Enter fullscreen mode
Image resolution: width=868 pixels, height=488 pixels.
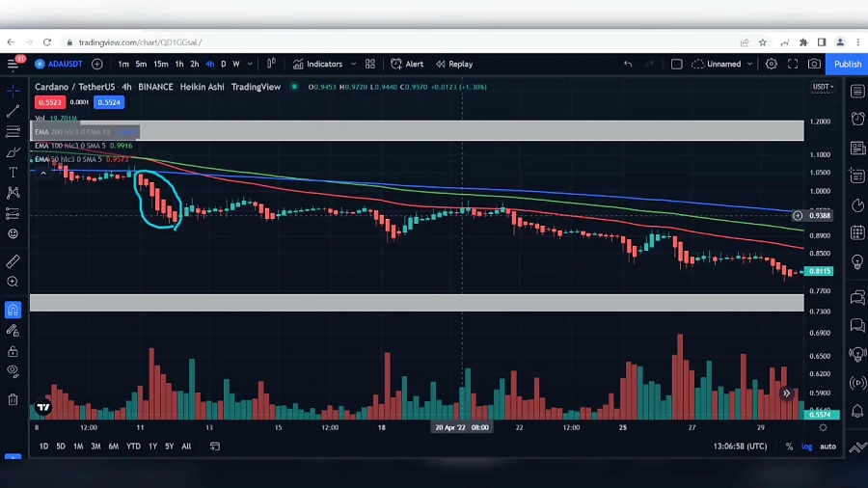pyautogui.click(x=793, y=65)
